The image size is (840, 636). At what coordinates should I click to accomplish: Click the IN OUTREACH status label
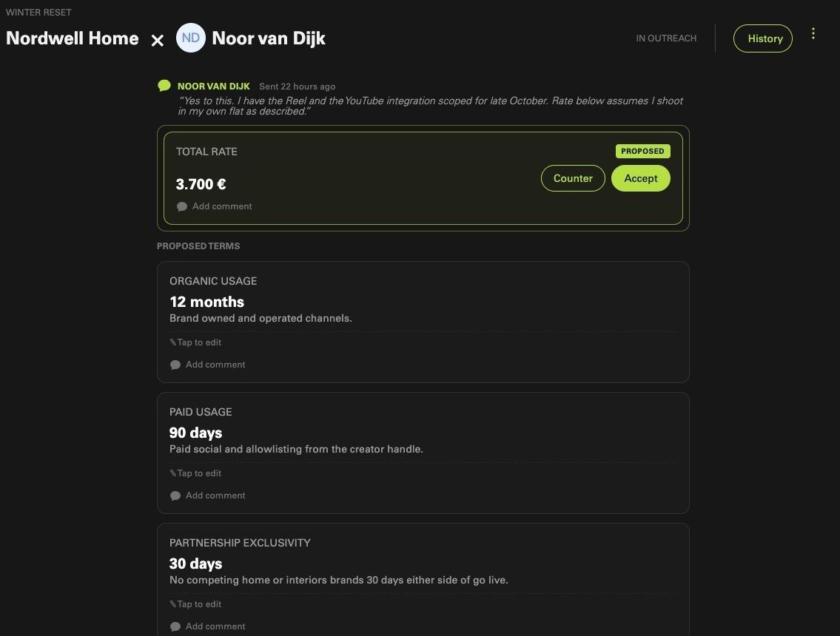pos(666,38)
